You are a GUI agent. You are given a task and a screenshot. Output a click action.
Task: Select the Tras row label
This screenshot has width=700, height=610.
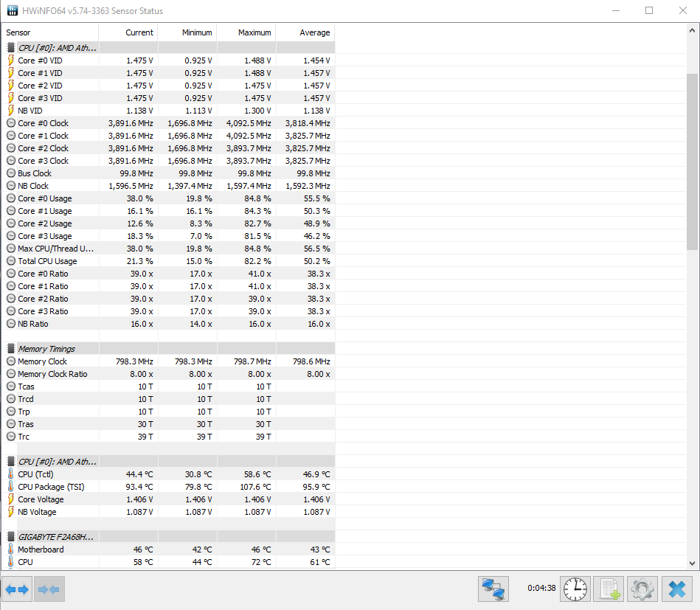[x=26, y=424]
